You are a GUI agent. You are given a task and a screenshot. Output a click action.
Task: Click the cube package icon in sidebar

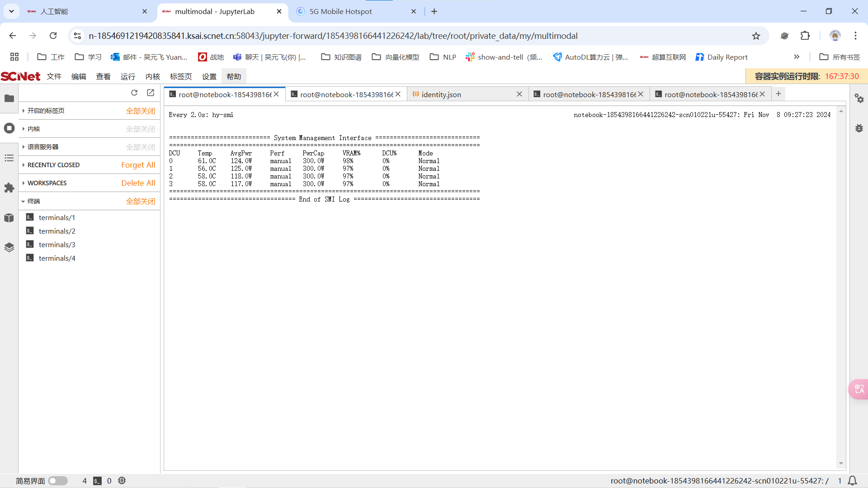tap(9, 218)
